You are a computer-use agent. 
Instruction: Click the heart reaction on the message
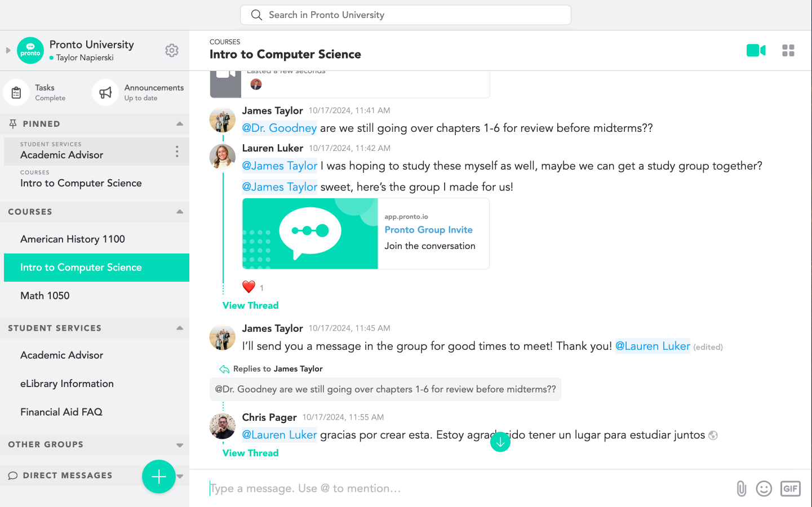coord(249,287)
